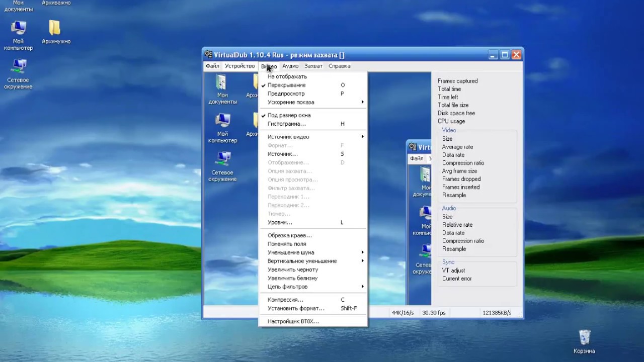Image resolution: width=644 pixels, height=362 pixels.
Task: Click Average rate label in Video group
Action: click(458, 147)
